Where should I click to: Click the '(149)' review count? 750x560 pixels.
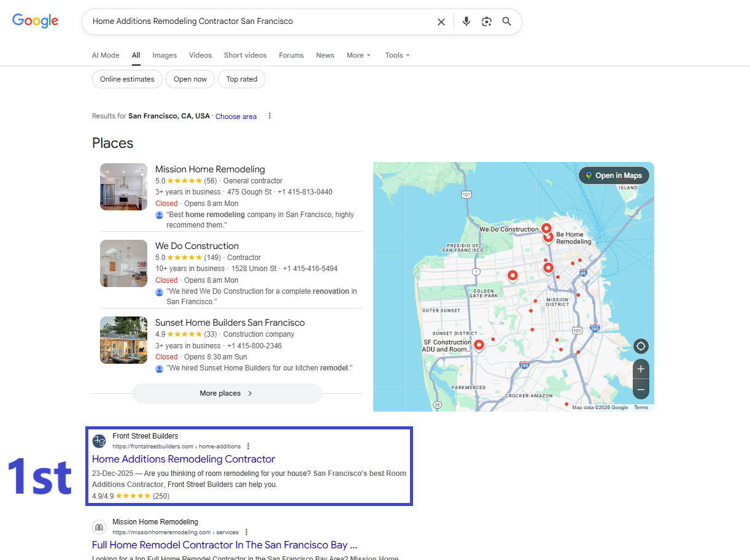212,258
